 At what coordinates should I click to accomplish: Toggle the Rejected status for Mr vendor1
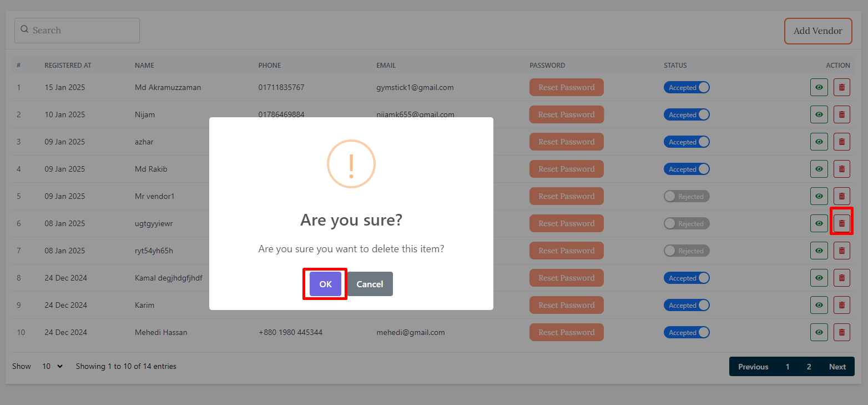687,197
